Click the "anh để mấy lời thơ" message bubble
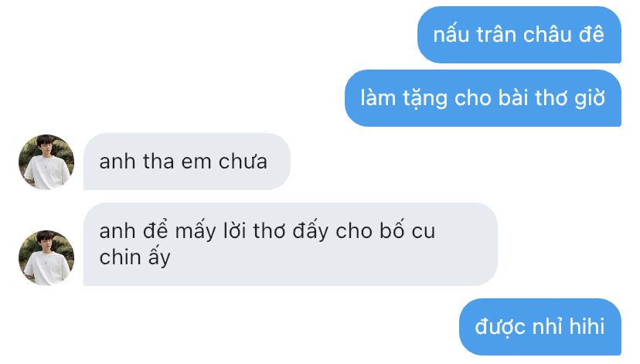The height and width of the screenshot is (364, 640). point(291,244)
